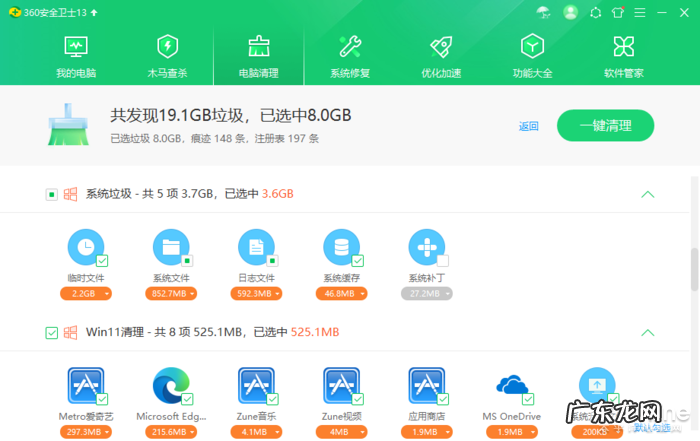Open the skin shirt icon in title bar

(x=618, y=13)
